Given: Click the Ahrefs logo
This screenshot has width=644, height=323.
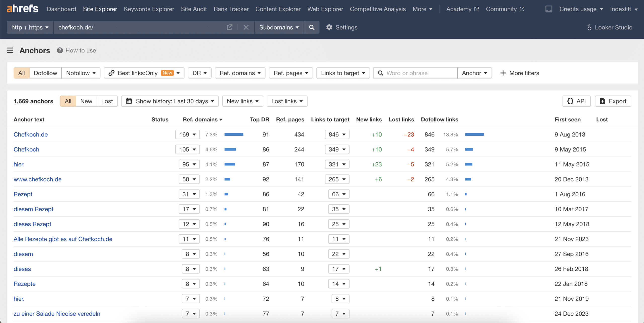Looking at the screenshot, I should pos(22,9).
